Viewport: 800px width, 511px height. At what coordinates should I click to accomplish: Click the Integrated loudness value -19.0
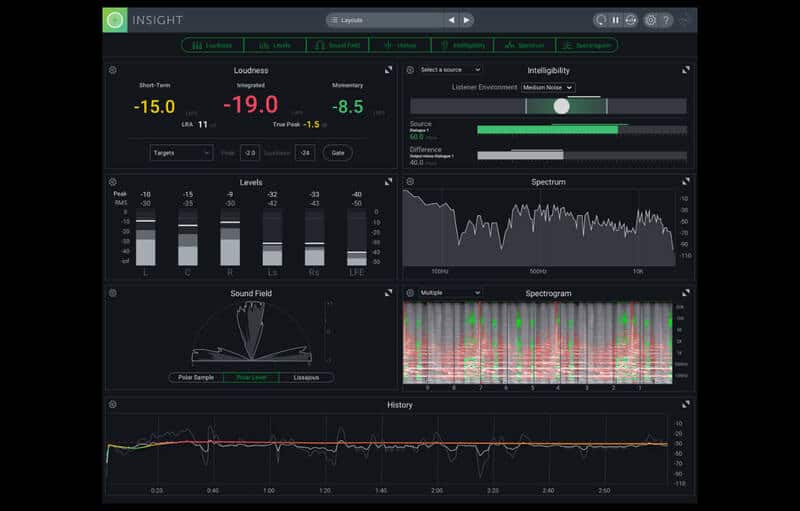tap(251, 105)
